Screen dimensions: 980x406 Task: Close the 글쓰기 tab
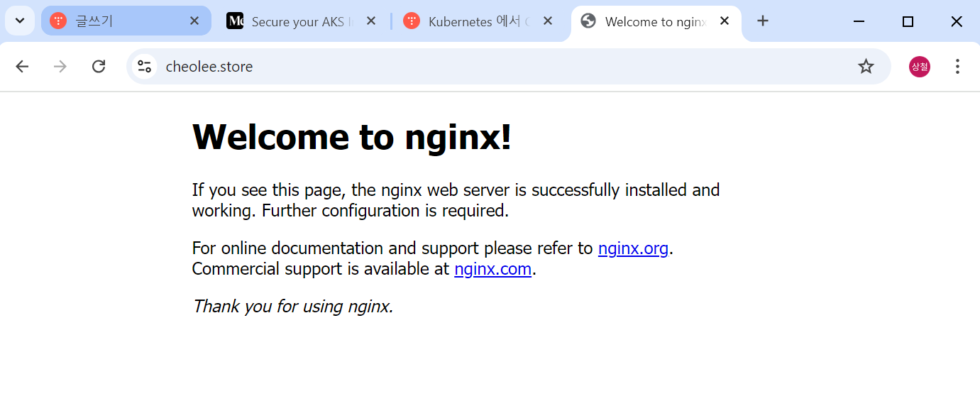194,21
